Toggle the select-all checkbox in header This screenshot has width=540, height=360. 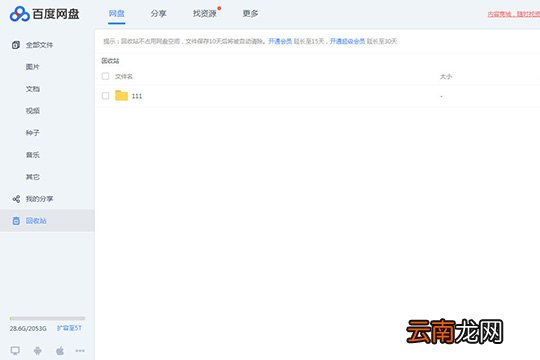click(105, 76)
